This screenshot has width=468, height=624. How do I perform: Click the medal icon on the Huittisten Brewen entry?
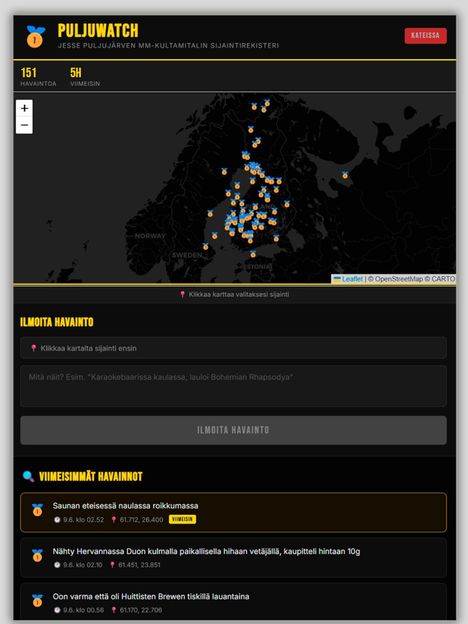point(37,600)
